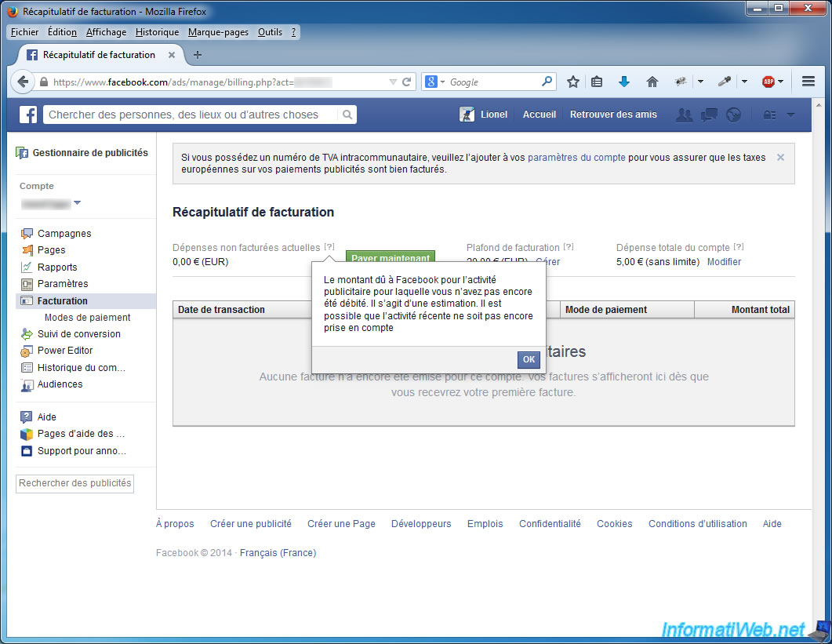Click the Support pour annonceurs icon
The width and height of the screenshot is (832, 644).
26,451
